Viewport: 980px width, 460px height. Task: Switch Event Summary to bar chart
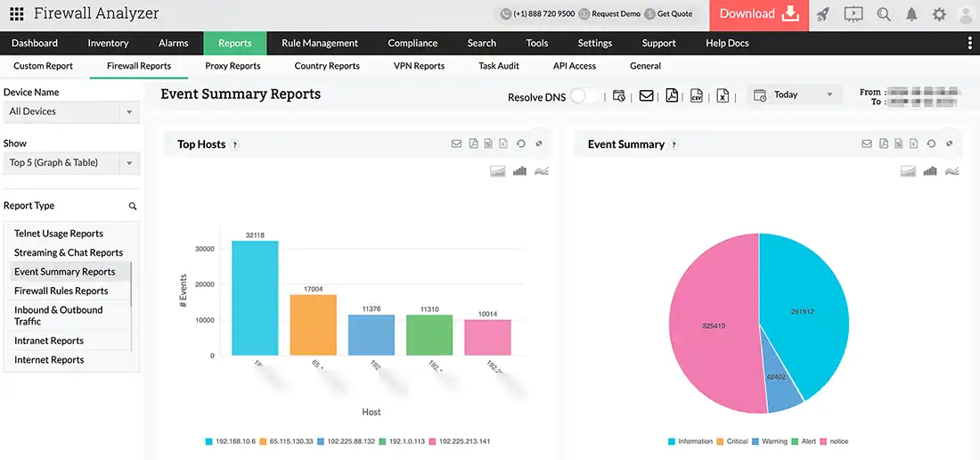point(930,171)
